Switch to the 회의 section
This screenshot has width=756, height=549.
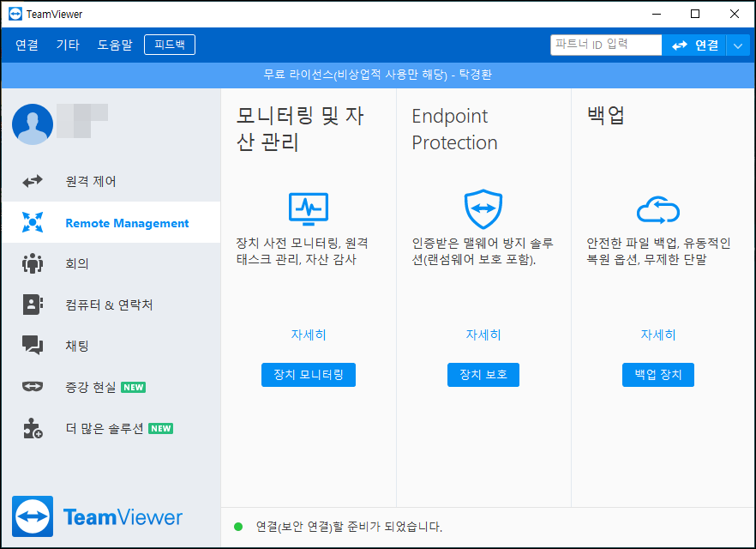[111, 263]
